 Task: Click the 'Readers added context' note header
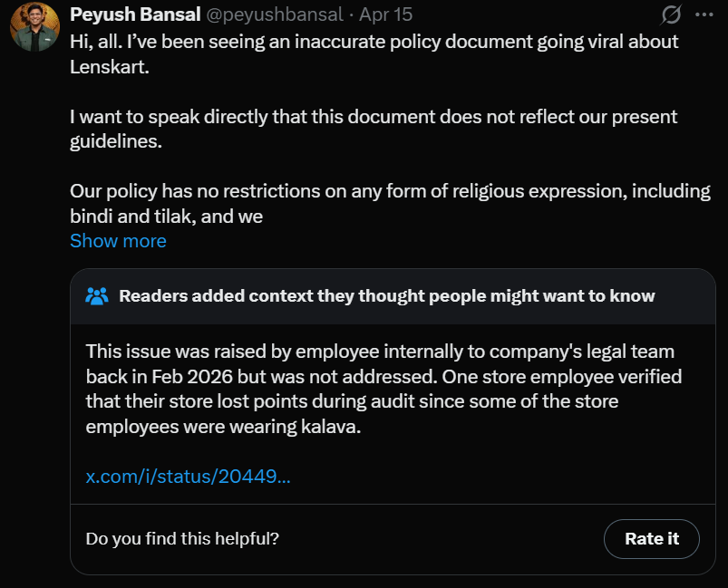coord(386,296)
